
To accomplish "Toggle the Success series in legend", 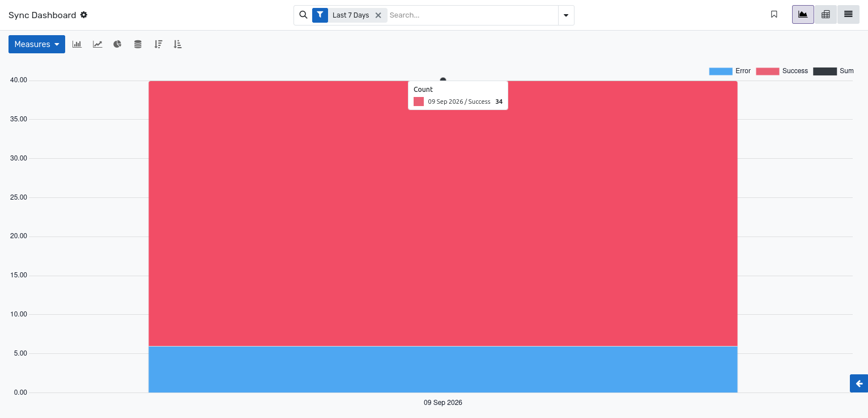I will coord(782,71).
